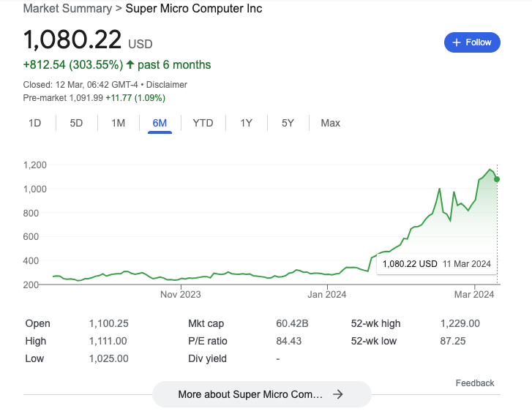Click the Jan 2024 axis label
Viewport: 532px width, 414px height.
click(x=326, y=294)
